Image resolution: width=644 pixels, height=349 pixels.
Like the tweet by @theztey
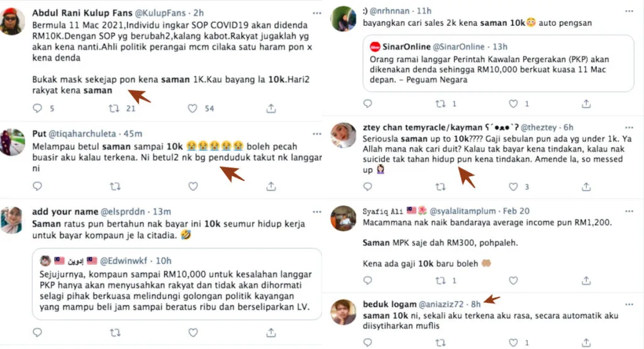click(513, 187)
